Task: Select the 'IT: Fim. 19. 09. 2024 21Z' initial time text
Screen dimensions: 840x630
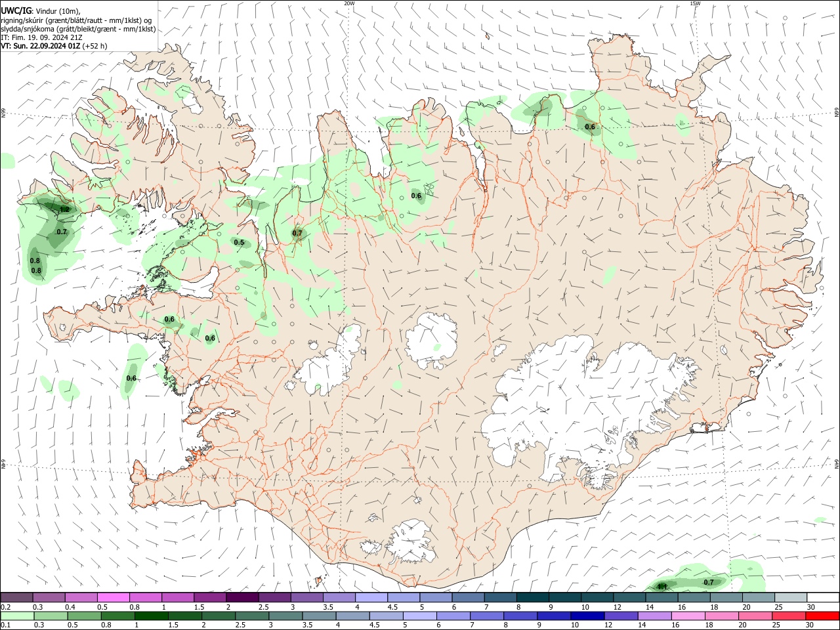Action: [x=41, y=37]
